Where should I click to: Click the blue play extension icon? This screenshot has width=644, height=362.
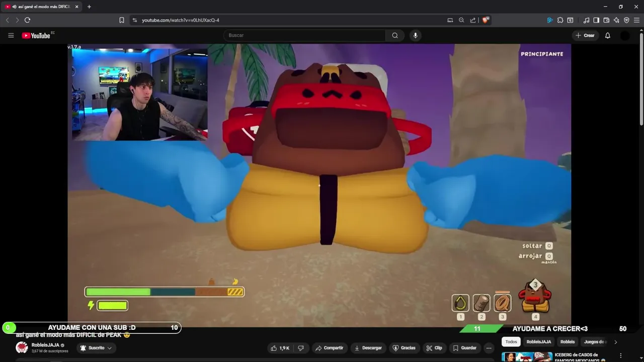(550, 20)
